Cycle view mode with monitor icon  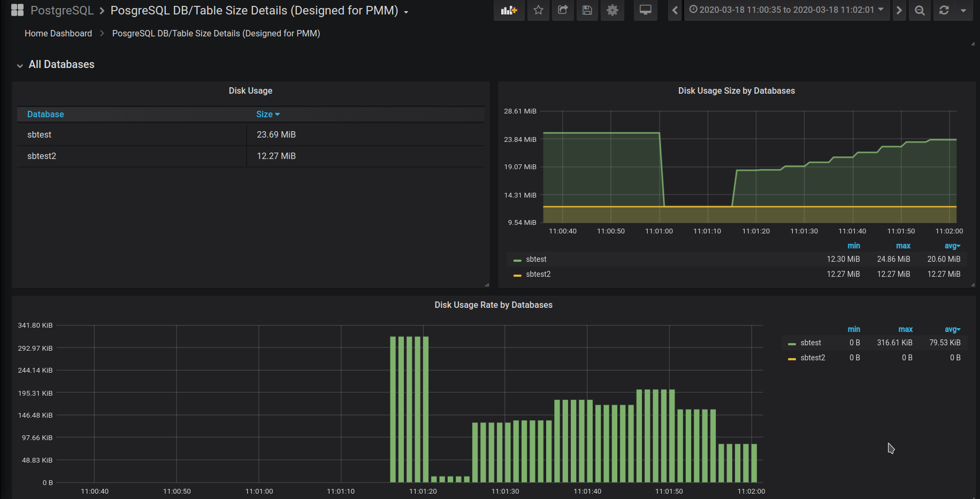click(646, 10)
